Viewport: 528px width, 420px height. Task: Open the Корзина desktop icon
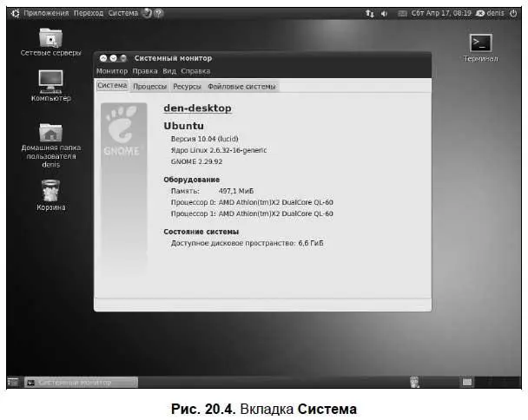[x=50, y=194]
